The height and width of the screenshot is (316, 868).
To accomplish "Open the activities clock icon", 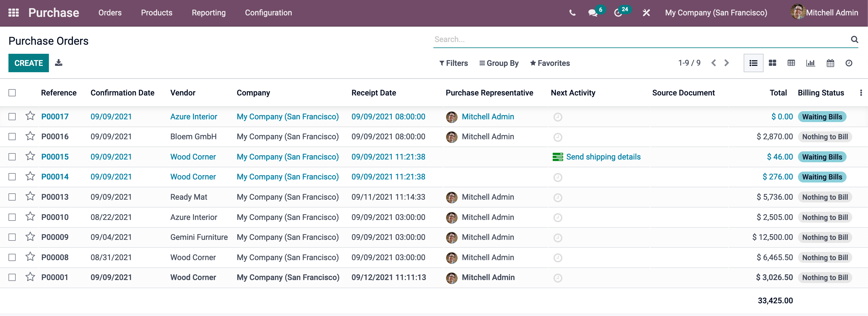I will pyautogui.click(x=618, y=13).
